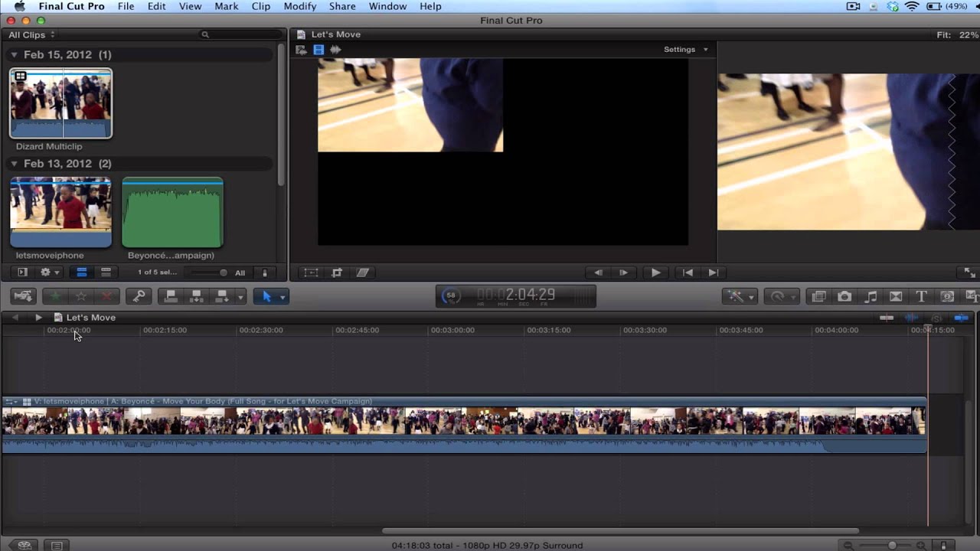Open angle viewer Settings dropdown
980x551 pixels.
[686, 50]
